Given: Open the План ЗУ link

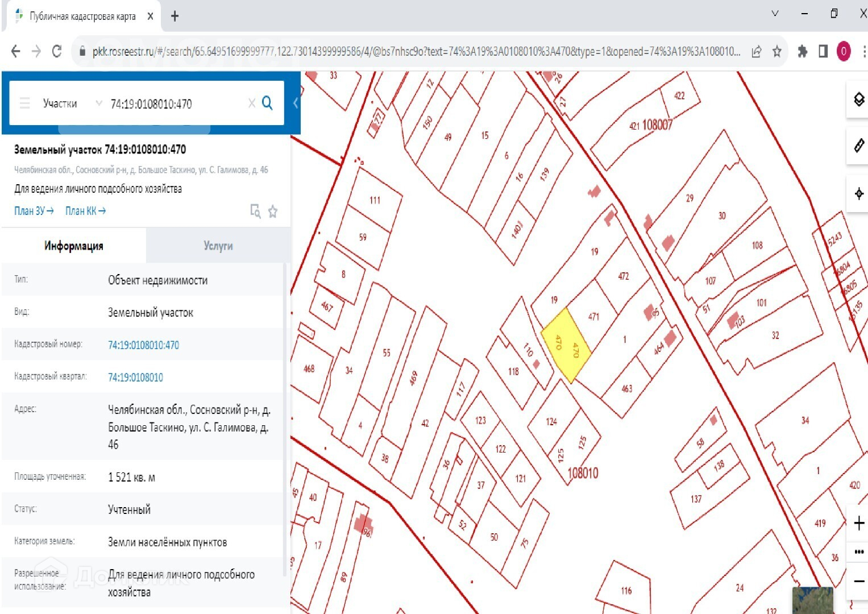Looking at the screenshot, I should 34,211.
